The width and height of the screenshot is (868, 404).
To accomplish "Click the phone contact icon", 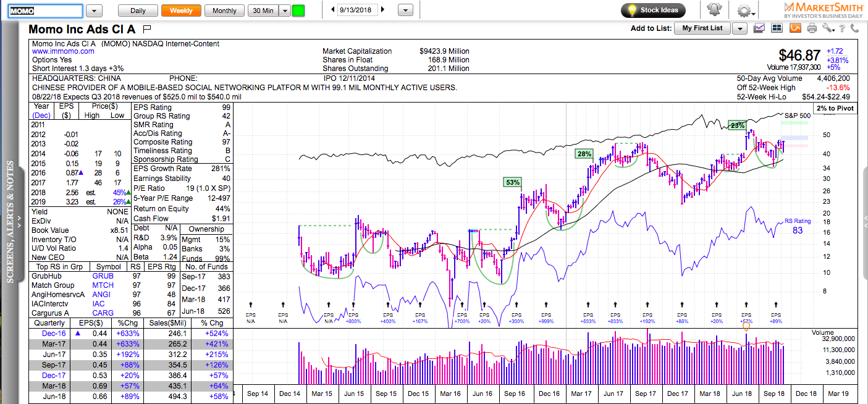I will [855, 28].
